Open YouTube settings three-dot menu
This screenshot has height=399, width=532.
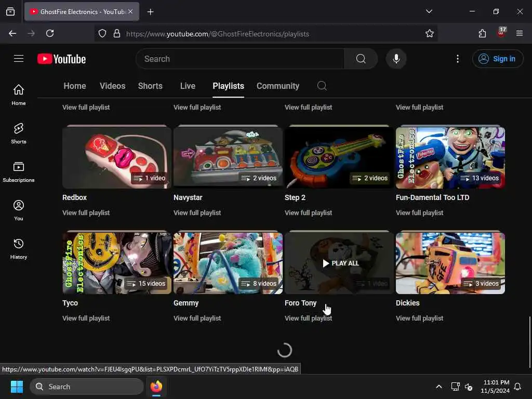[457, 59]
